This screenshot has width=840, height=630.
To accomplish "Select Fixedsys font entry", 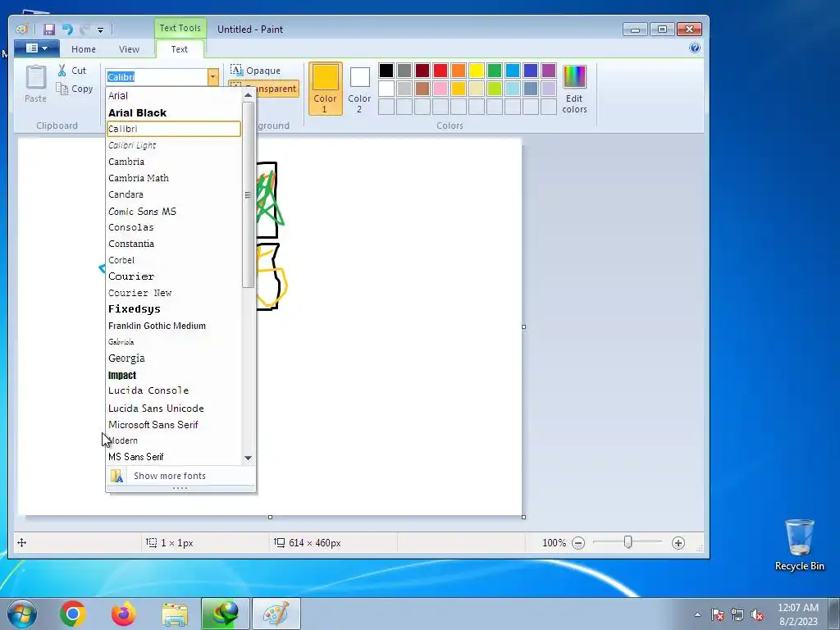I will (x=174, y=309).
